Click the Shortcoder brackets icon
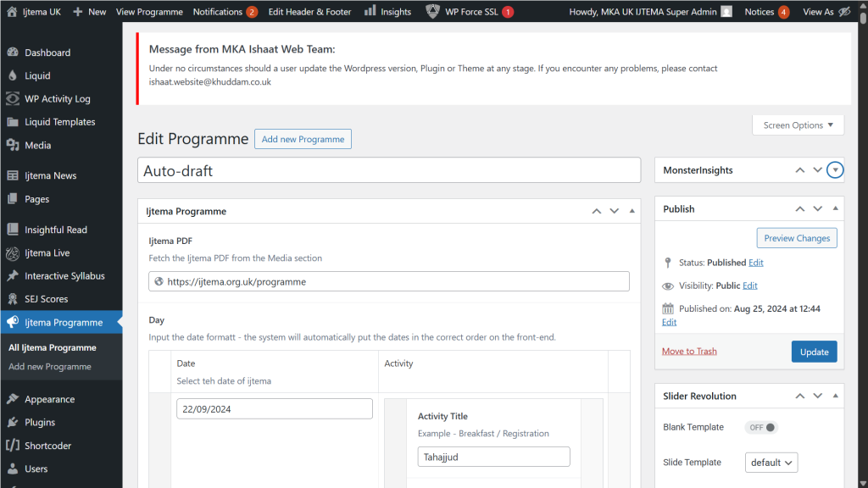The height and width of the screenshot is (488, 868). click(13, 446)
